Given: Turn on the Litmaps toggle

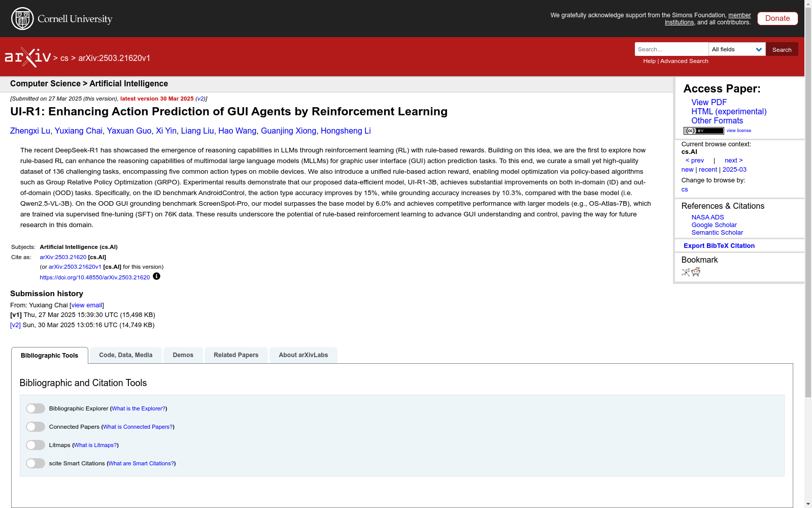Looking at the screenshot, I should (x=36, y=445).
